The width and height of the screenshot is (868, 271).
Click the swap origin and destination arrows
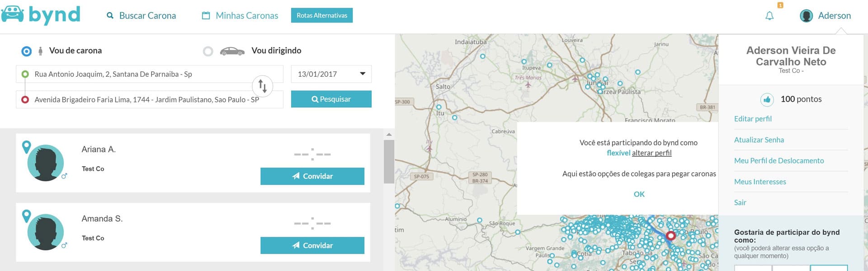262,85
